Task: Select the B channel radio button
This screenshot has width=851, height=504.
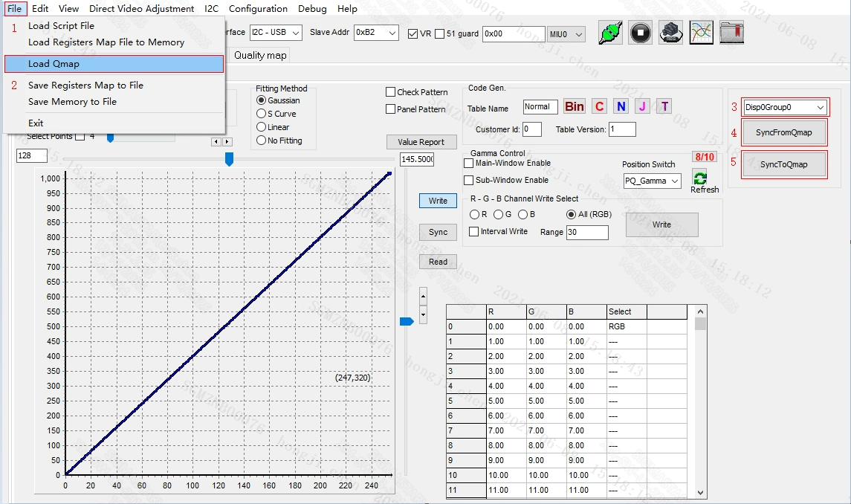Action: 522,215
